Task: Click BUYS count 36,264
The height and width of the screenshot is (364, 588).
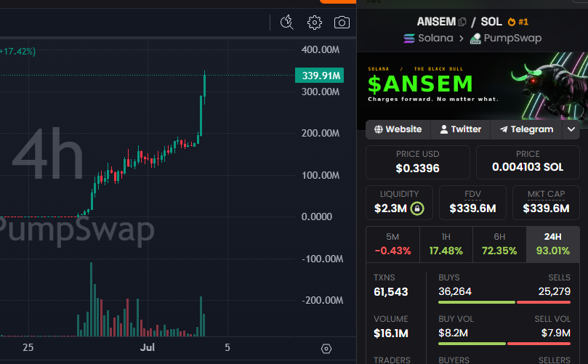Action: [455, 291]
